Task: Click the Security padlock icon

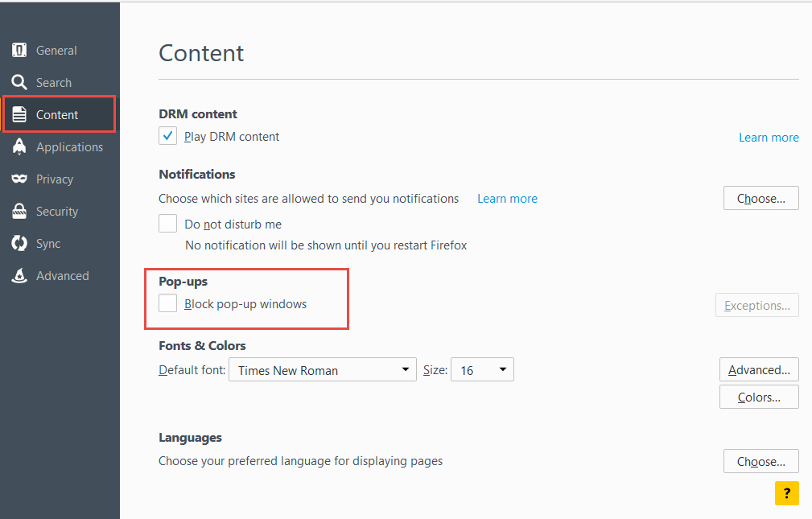Action: pyautogui.click(x=19, y=211)
